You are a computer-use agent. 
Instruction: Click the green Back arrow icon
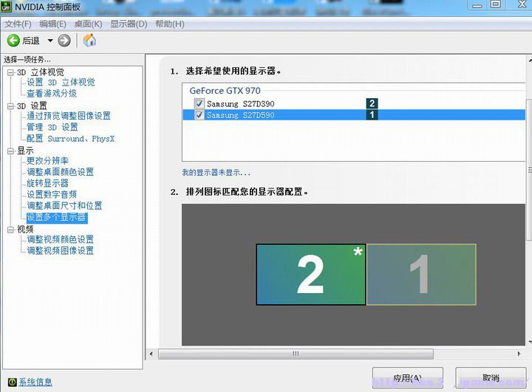[x=13, y=41]
